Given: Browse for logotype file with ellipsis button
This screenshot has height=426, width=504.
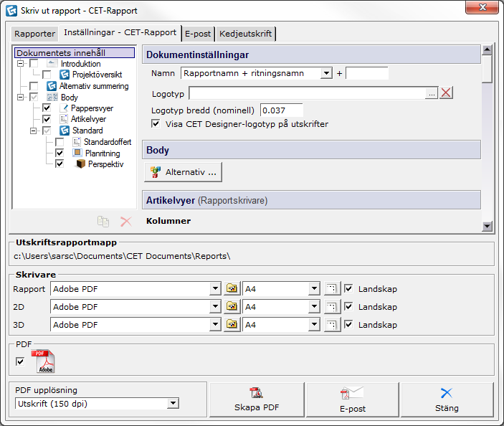Looking at the screenshot, I should tap(431, 93).
